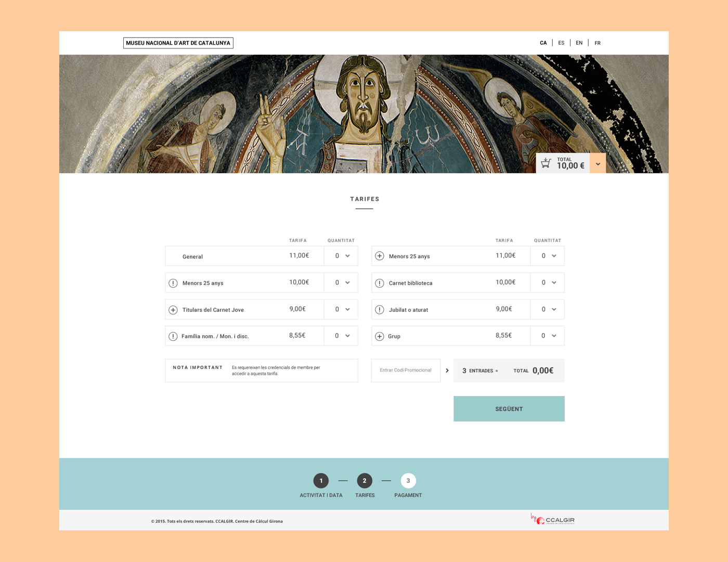Click the Entrar Codi Promocional field
728x562 pixels.
point(406,371)
